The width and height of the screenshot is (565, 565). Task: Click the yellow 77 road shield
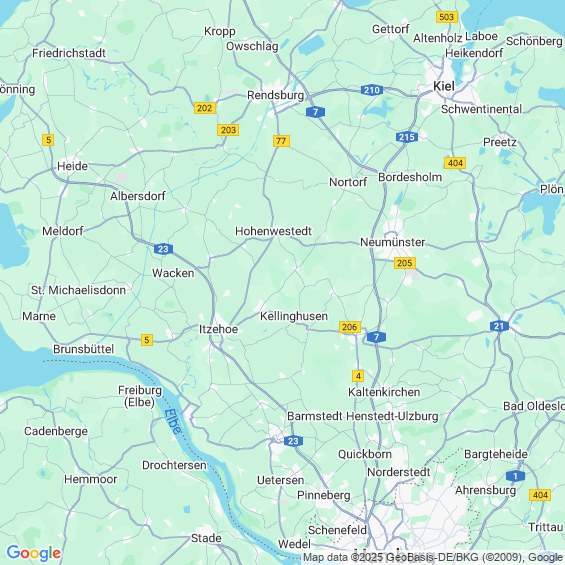(x=281, y=141)
